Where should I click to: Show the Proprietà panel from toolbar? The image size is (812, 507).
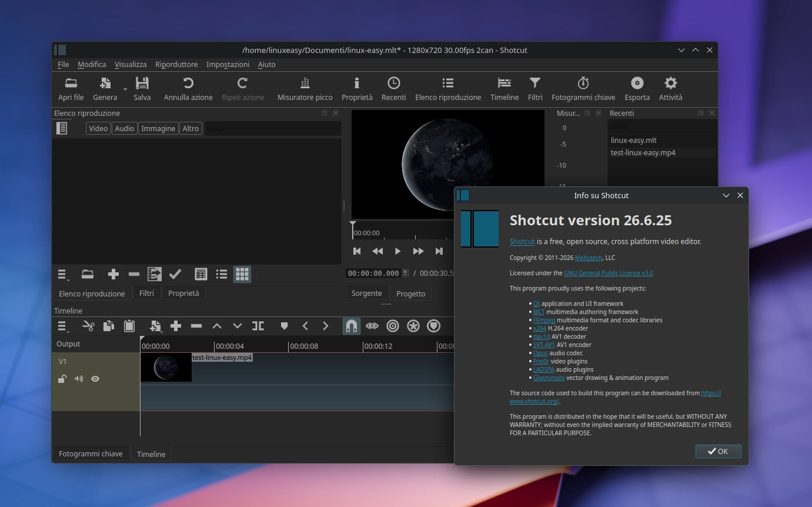(x=357, y=89)
